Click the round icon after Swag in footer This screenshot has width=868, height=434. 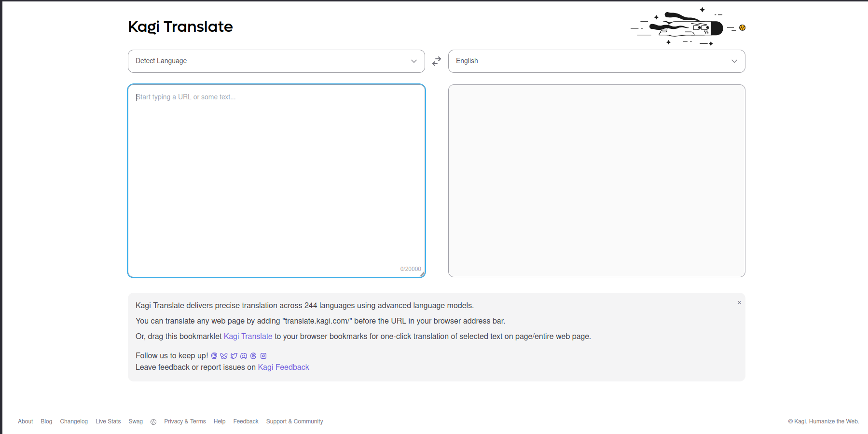click(153, 422)
